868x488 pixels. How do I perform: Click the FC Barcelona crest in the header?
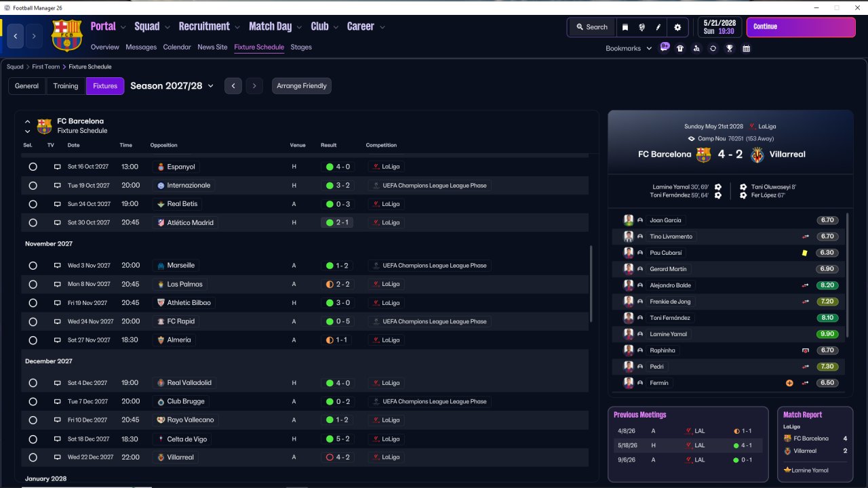pos(66,35)
